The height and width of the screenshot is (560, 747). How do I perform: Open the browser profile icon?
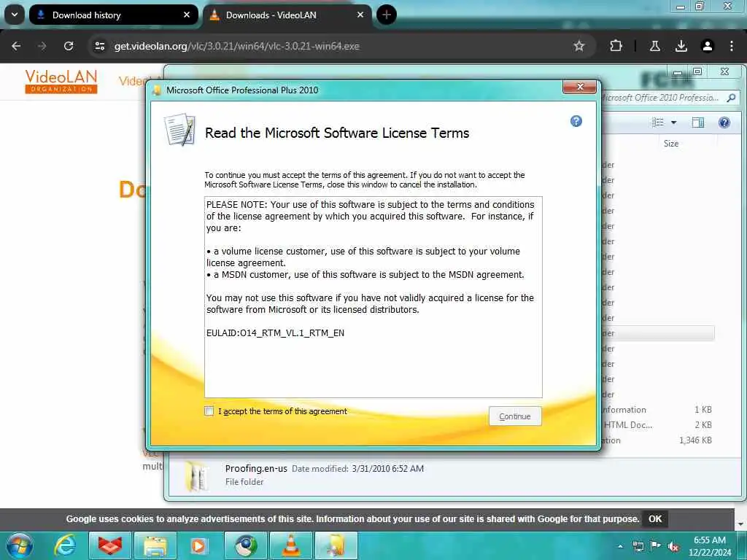pyautogui.click(x=708, y=46)
